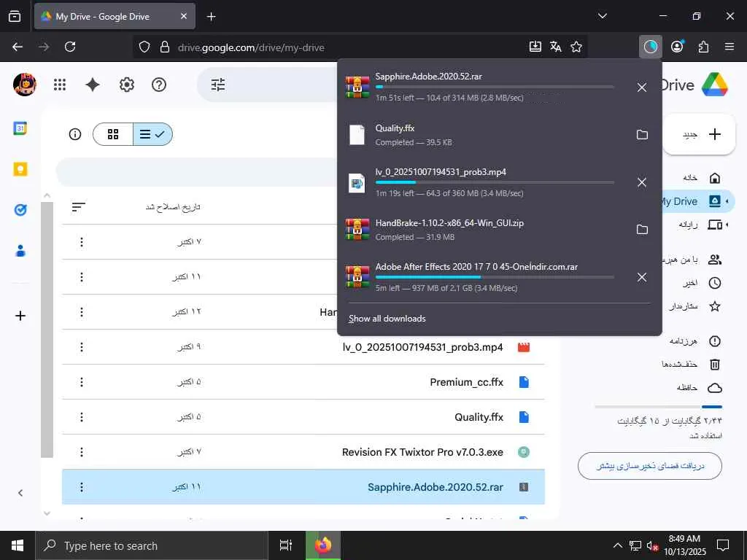Bookmark this page with the star icon

[576, 47]
